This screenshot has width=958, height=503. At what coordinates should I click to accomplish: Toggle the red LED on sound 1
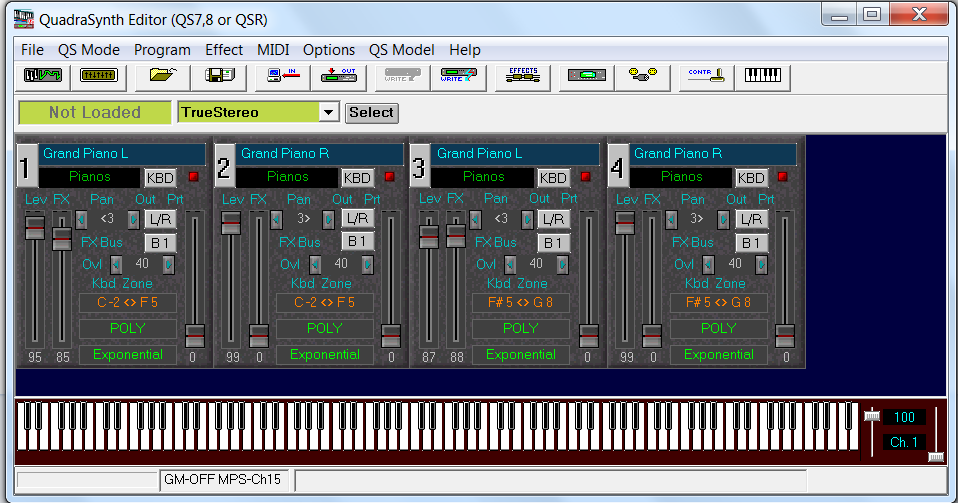(193, 178)
